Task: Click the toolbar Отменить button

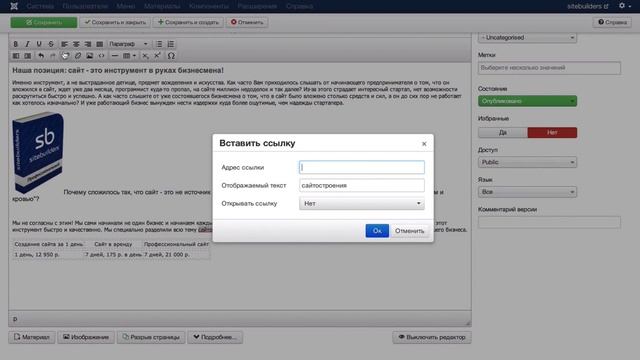Action: click(x=247, y=22)
